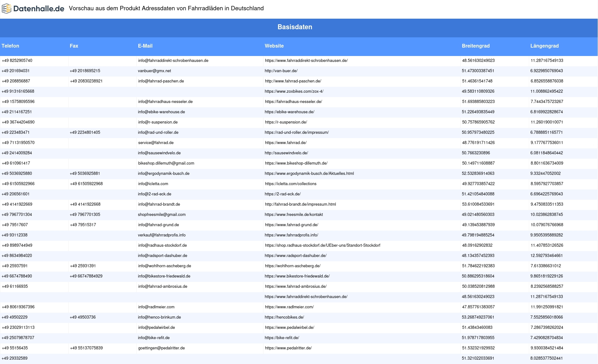Image resolution: width=598 pixels, height=364 pixels.
Task: Select website https://www.zoxbikes.com/zox-4/
Action: [294, 91]
